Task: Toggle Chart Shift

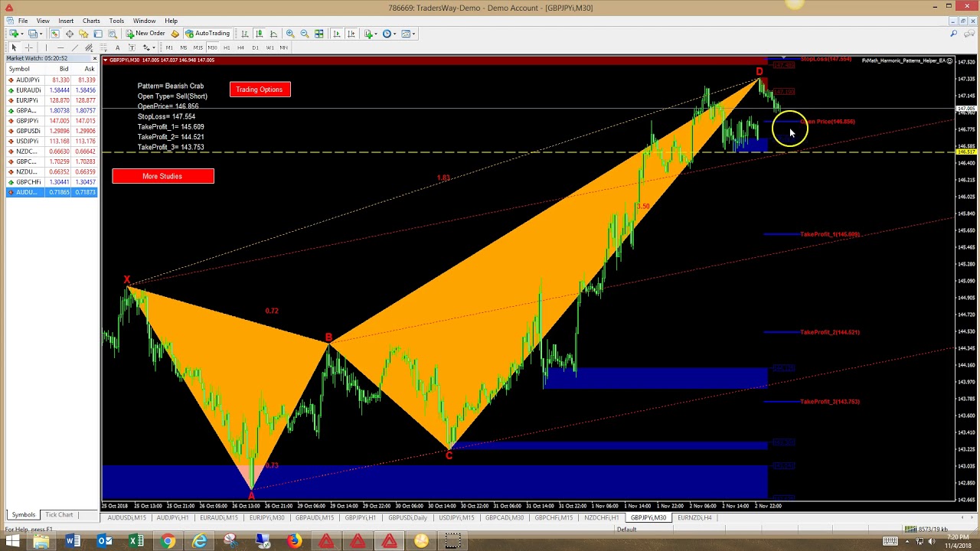Action: pos(351,34)
